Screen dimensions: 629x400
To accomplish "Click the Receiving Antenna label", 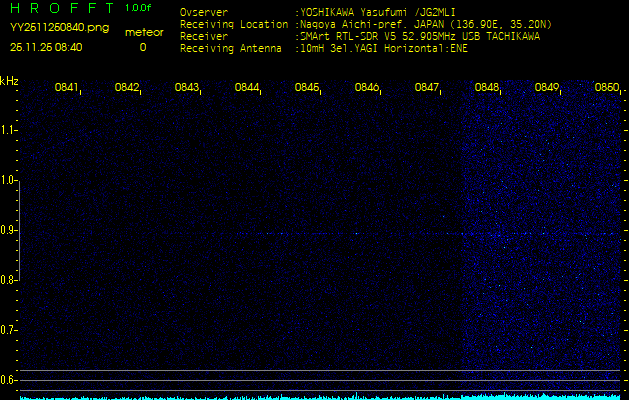I will tap(231, 49).
